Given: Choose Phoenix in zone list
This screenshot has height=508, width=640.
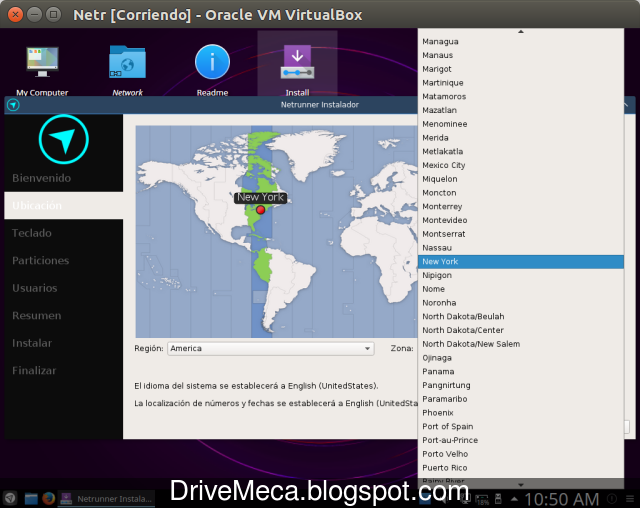Looking at the screenshot, I should pos(521,413).
